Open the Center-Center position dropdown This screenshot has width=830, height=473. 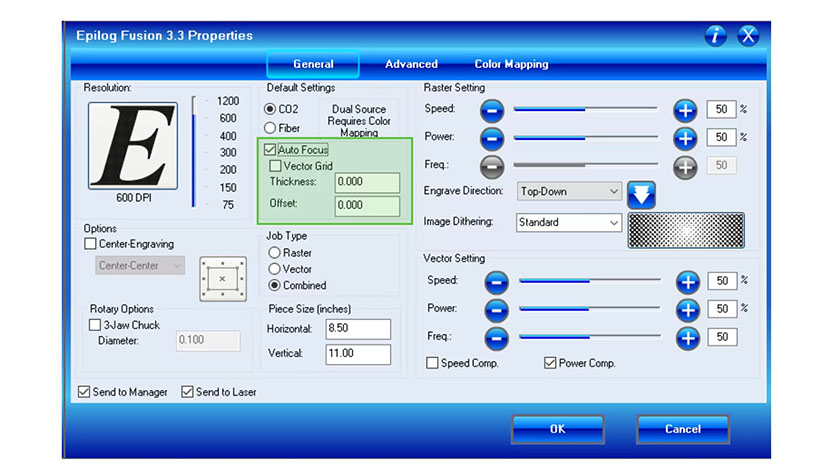coord(141,266)
